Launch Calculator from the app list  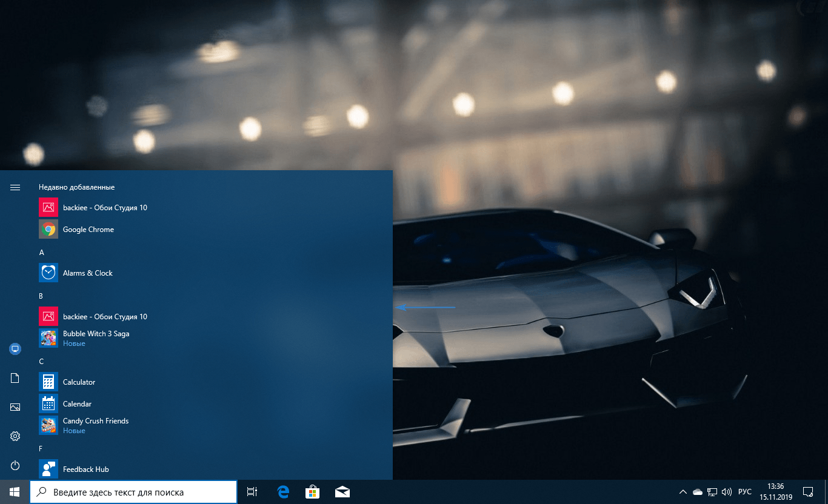pos(79,382)
